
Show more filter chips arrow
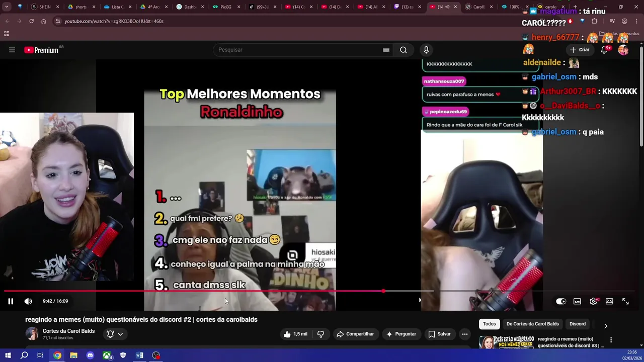(606, 326)
